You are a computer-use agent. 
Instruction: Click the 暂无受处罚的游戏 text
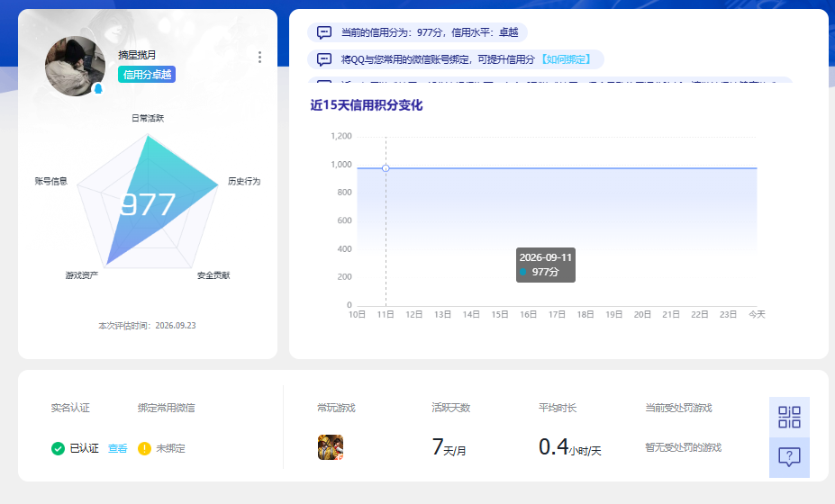click(684, 447)
